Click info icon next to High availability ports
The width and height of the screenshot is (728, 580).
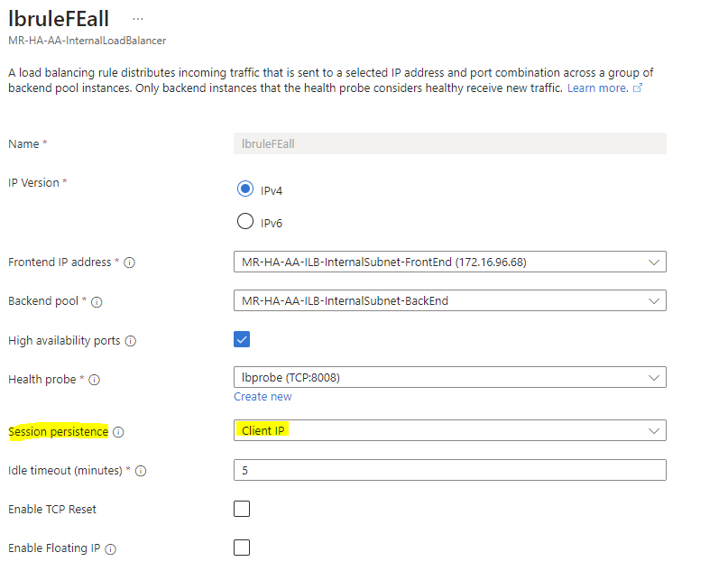click(x=131, y=342)
